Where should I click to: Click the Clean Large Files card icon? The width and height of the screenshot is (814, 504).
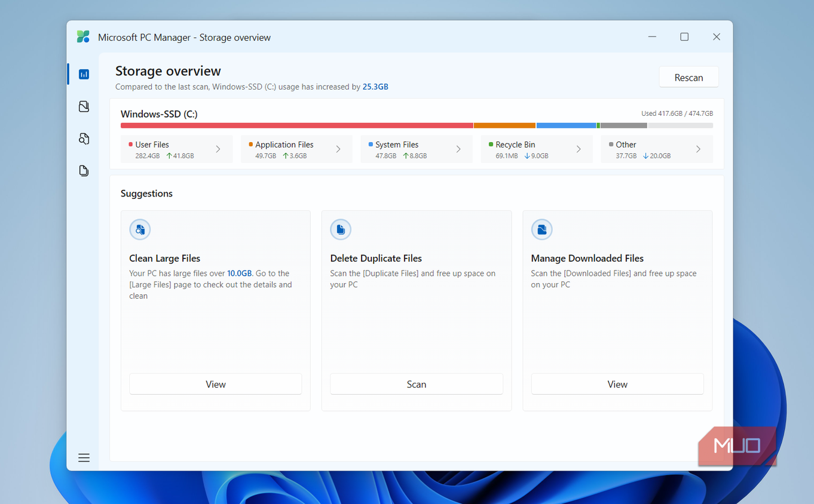[140, 229]
